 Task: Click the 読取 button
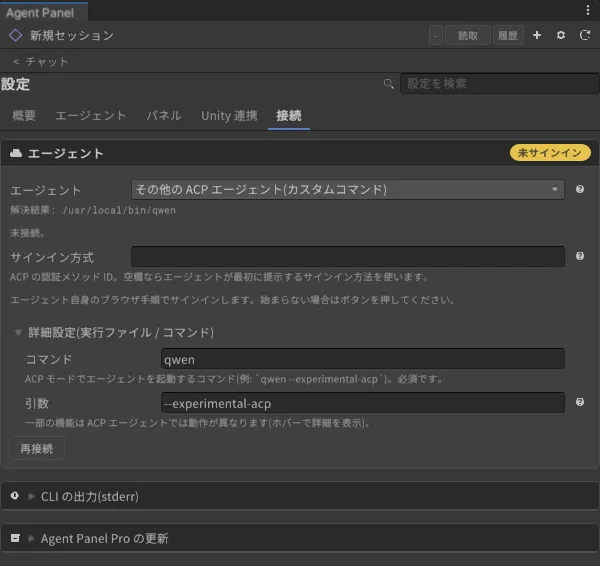coord(468,36)
